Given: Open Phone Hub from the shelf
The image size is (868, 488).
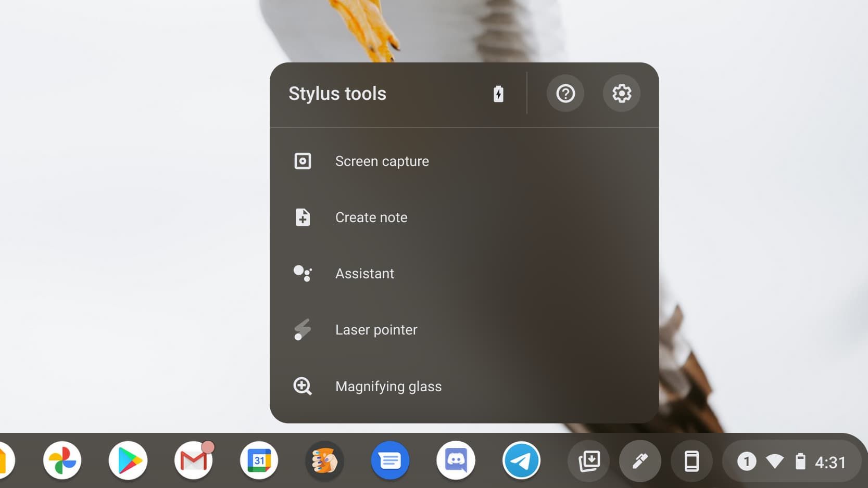Looking at the screenshot, I should 691,460.
